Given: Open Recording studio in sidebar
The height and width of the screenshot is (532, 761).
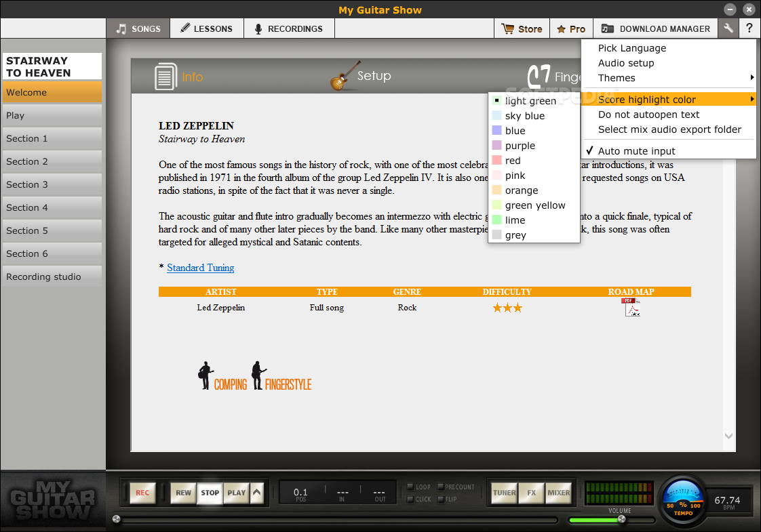Looking at the screenshot, I should pyautogui.click(x=52, y=277).
